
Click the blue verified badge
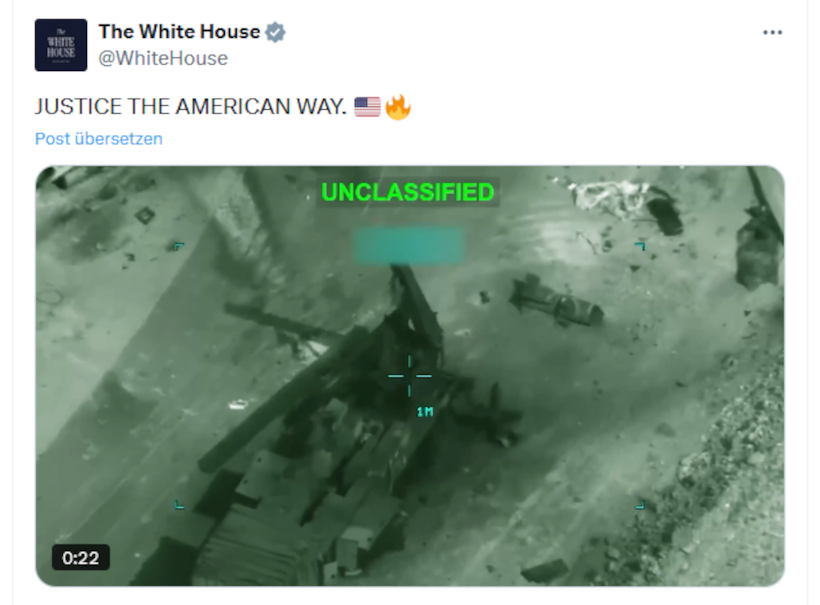[275, 32]
